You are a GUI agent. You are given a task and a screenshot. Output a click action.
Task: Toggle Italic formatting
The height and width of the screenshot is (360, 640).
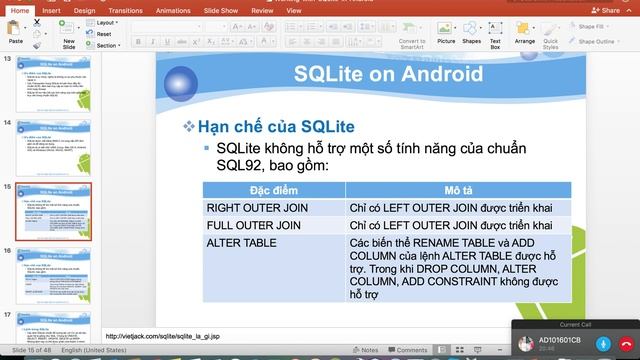pos(153,42)
